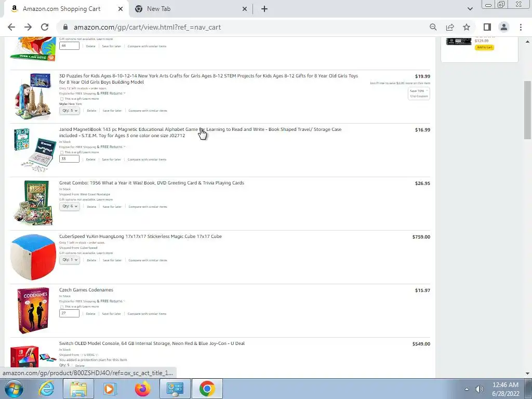Open CuberSpeed YuXin HuangLong product title
This screenshot has width=532, height=399.
(140, 236)
